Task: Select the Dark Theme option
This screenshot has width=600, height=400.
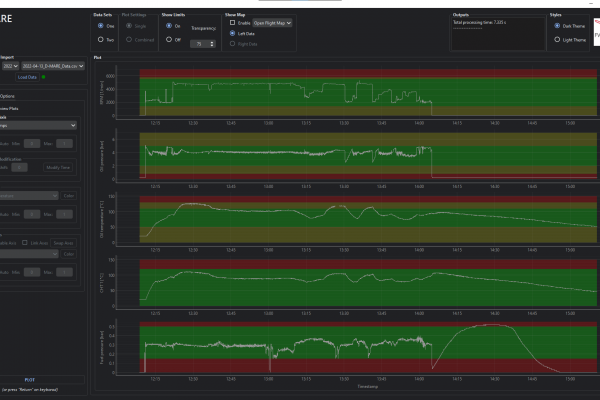Action: click(x=556, y=24)
